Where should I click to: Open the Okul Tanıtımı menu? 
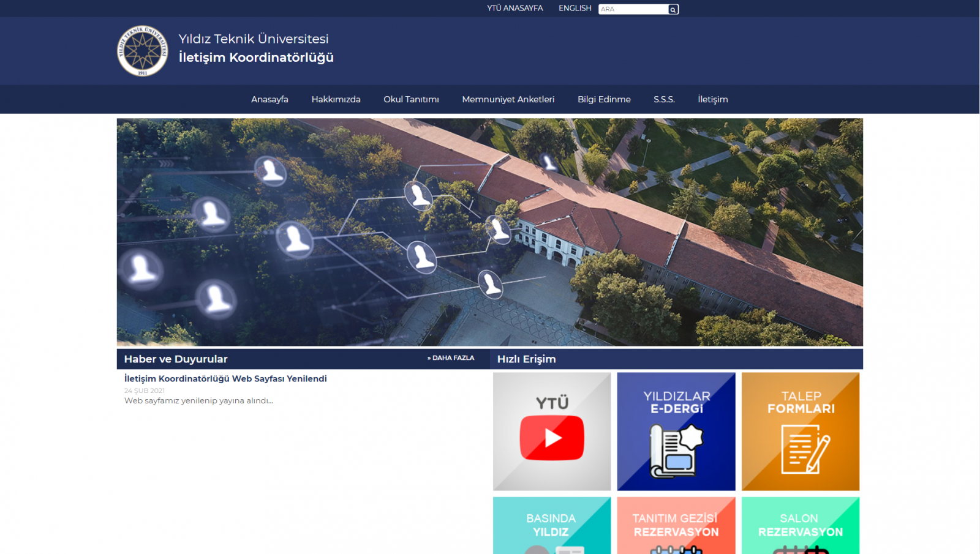point(411,99)
